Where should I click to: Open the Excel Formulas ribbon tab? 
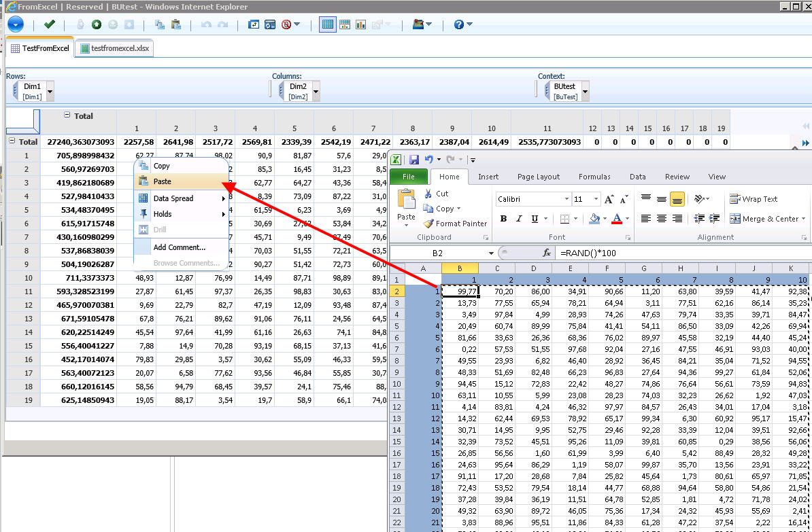pos(594,177)
